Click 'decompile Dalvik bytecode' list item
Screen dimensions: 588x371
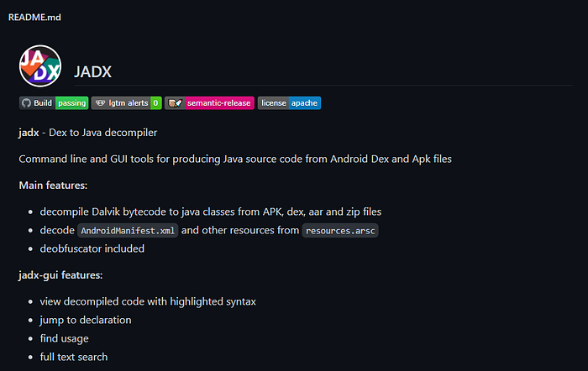[x=211, y=212]
